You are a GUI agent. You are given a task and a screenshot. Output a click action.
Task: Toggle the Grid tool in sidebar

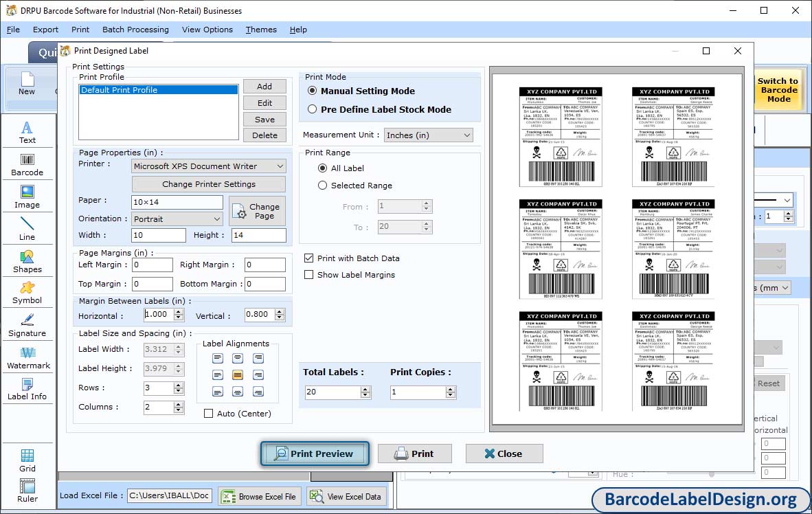click(27, 460)
